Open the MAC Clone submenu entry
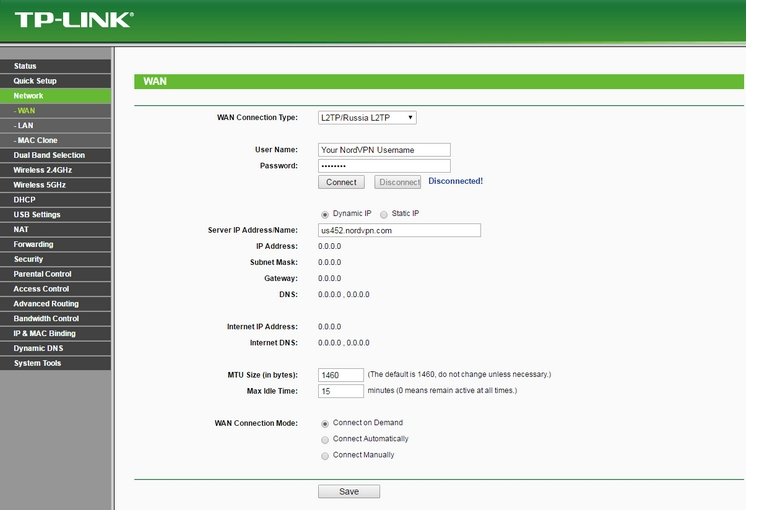 point(55,141)
